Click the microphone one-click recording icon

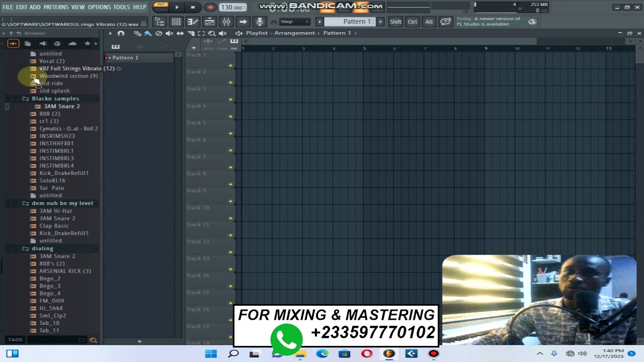pos(260,22)
